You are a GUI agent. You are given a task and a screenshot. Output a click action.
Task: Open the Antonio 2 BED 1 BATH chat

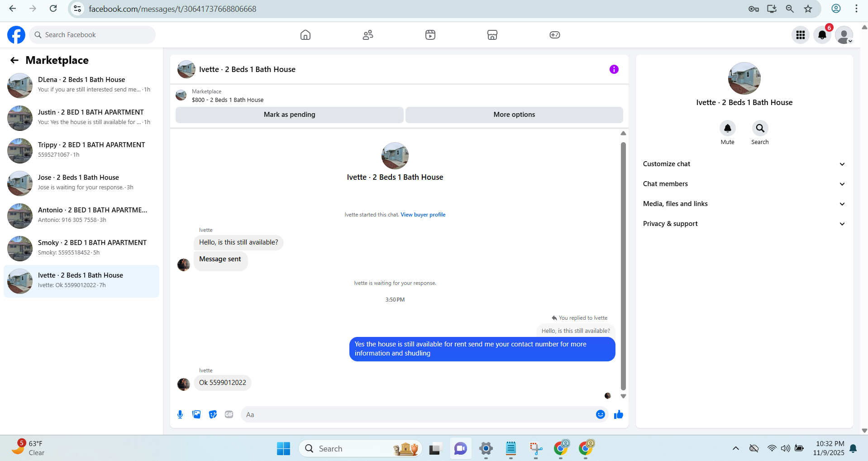click(81, 216)
